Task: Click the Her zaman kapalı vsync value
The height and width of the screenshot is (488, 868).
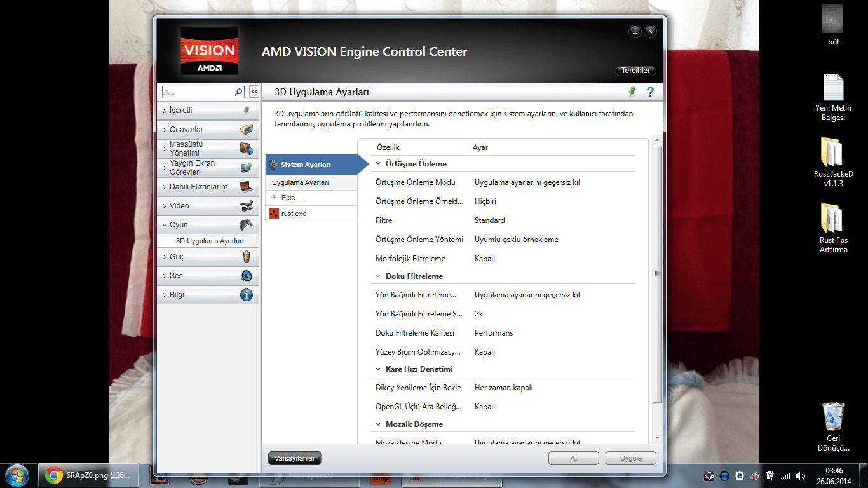Action: 503,388
